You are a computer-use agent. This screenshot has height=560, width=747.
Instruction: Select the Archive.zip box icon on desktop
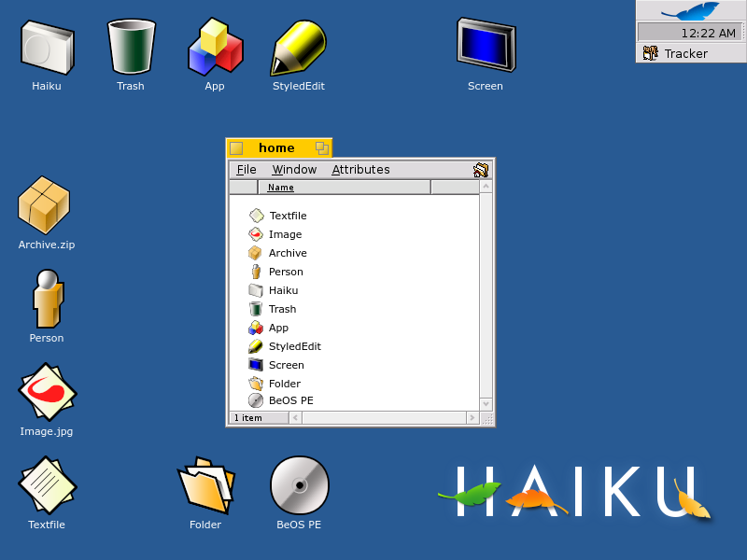point(44,205)
